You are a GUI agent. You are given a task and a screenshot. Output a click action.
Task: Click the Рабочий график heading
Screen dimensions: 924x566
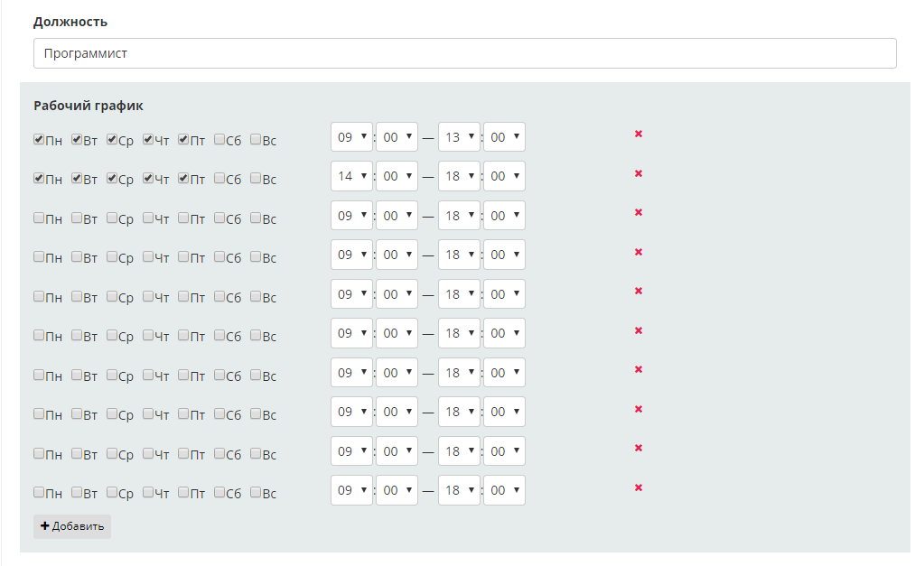[89, 106]
